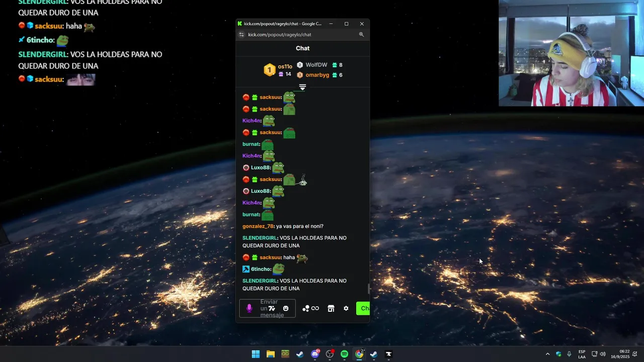This screenshot has height=362, width=644.
Task: Click top gifter os11o on leaderboard
Action: click(x=285, y=66)
